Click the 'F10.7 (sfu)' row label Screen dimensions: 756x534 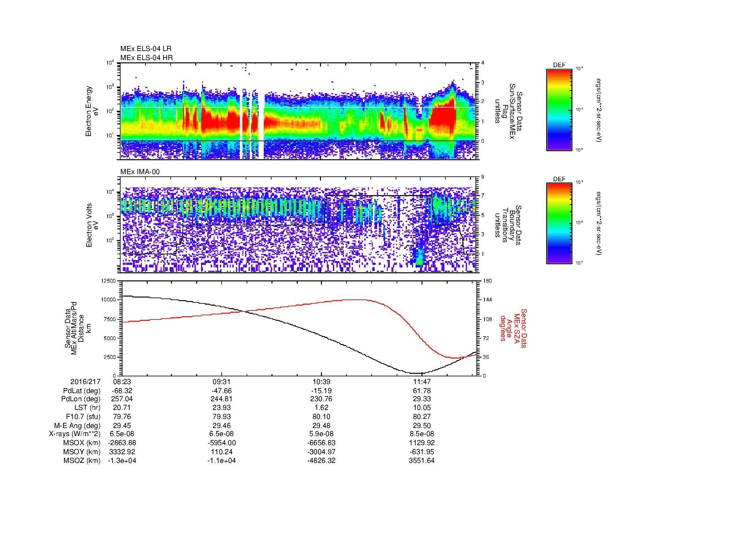click(x=83, y=416)
